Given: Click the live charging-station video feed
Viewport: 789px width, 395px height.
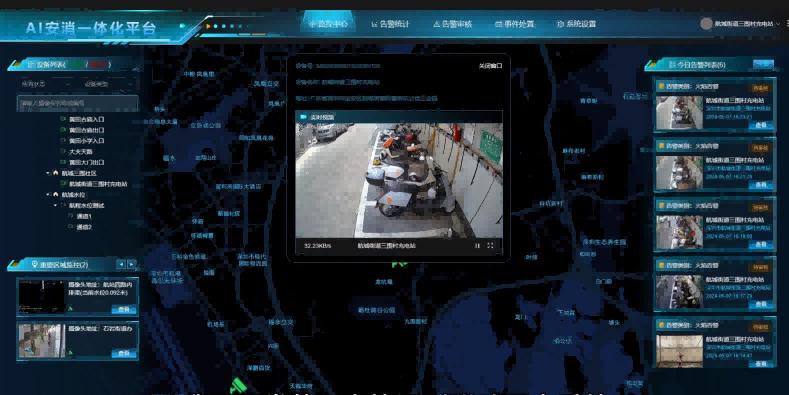Looking at the screenshot, I should click(x=399, y=180).
